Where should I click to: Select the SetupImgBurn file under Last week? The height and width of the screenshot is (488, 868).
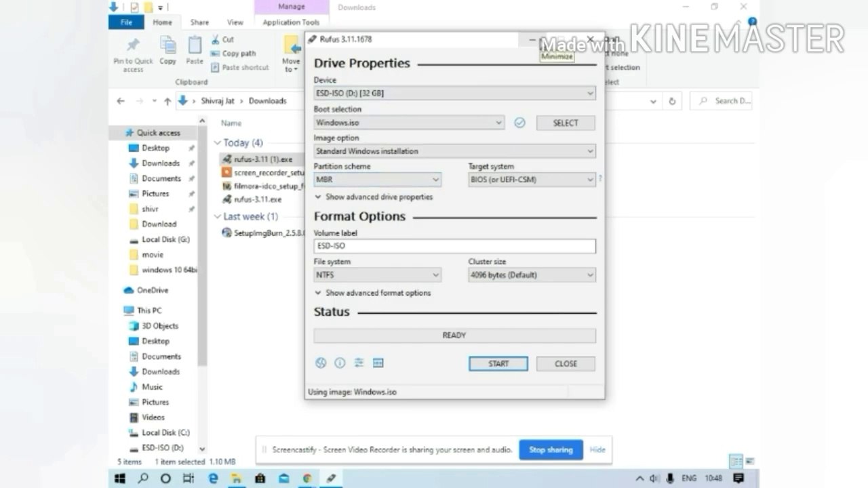263,232
